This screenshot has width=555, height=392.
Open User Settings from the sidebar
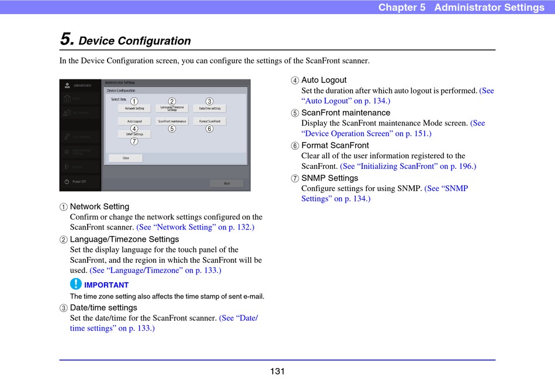[x=67, y=137]
